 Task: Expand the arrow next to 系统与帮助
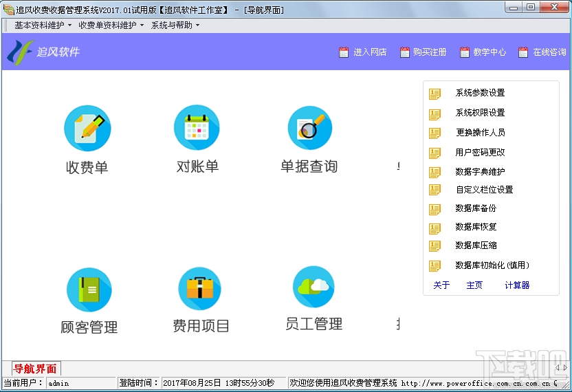pos(198,25)
